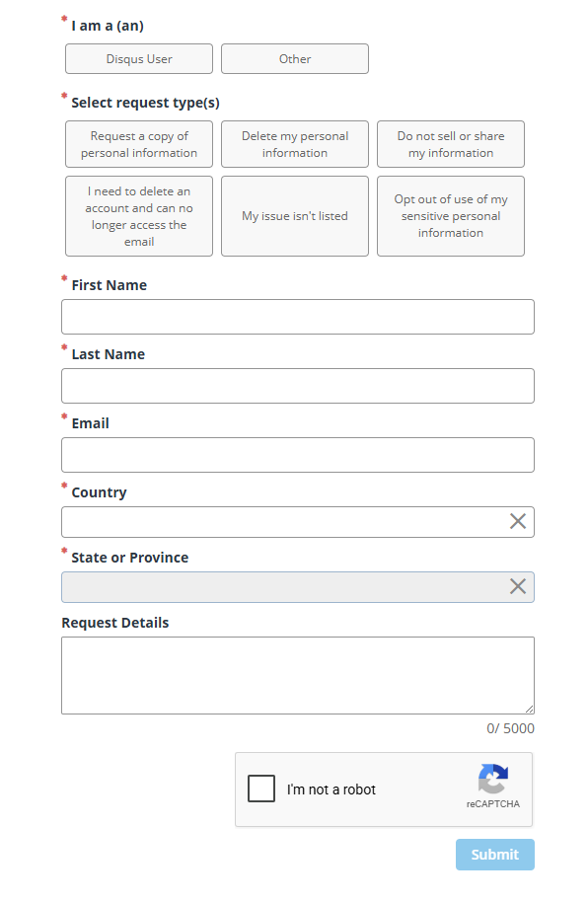
Task: Select Do not sell or share option
Action: (x=451, y=144)
